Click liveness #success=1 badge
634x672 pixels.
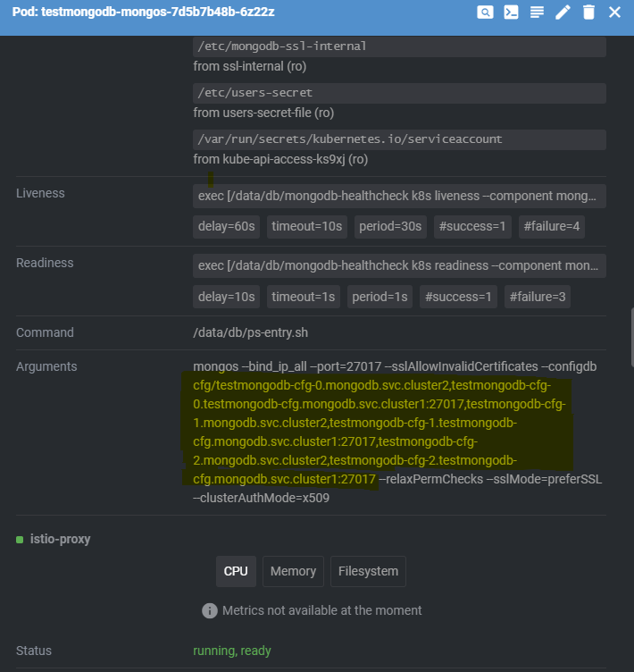pos(472,226)
